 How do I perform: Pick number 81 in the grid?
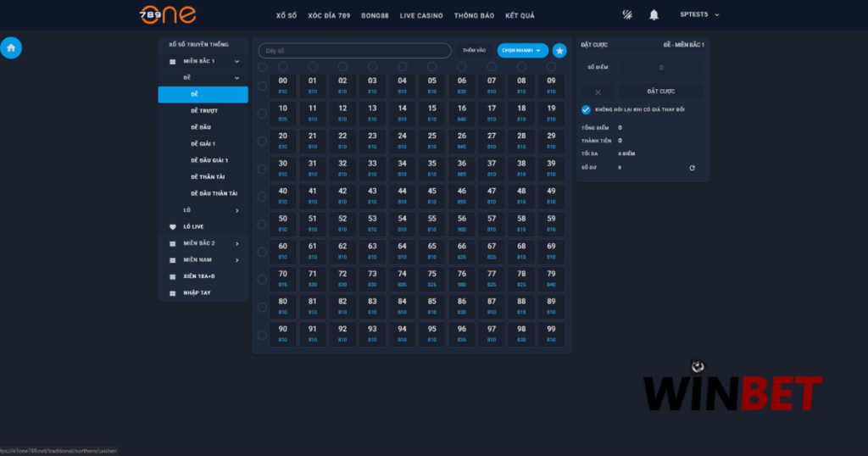[313, 307]
